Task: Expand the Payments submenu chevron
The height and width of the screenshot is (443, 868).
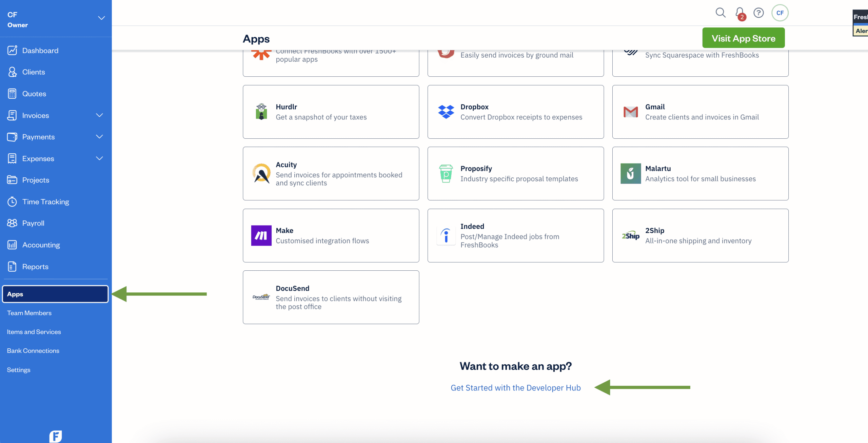Action: [x=99, y=137]
